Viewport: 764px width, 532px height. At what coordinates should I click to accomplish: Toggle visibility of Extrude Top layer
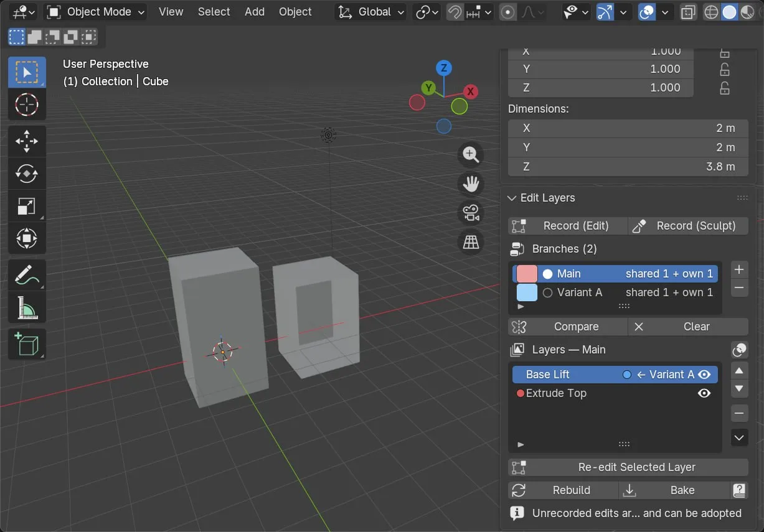point(704,393)
